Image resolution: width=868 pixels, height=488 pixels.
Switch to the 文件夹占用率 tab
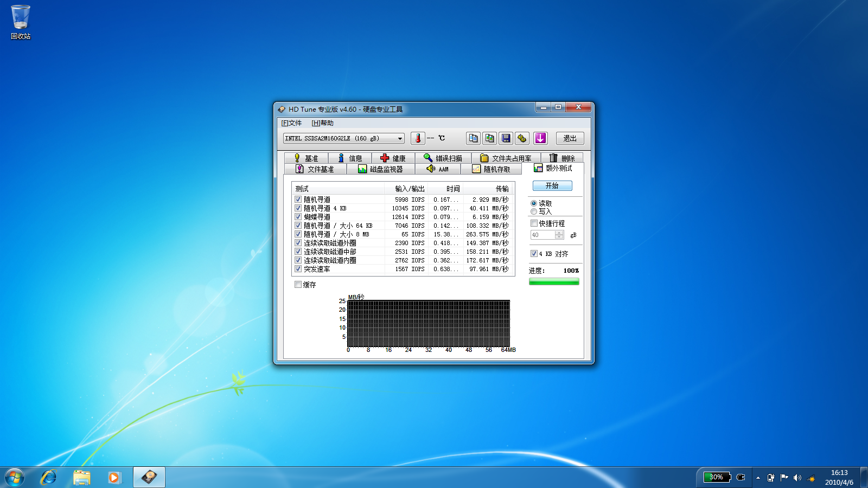506,158
